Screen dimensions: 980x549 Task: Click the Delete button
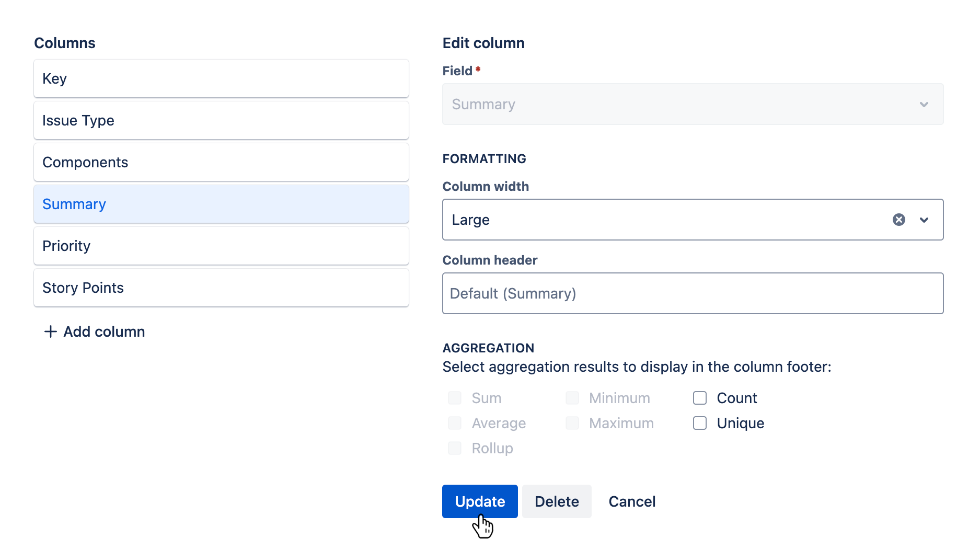point(557,501)
